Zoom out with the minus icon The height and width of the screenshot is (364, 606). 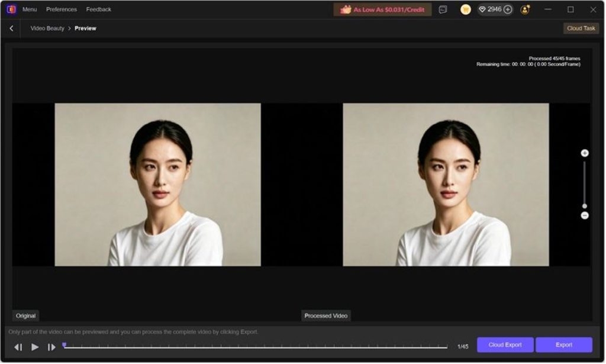[585, 215]
